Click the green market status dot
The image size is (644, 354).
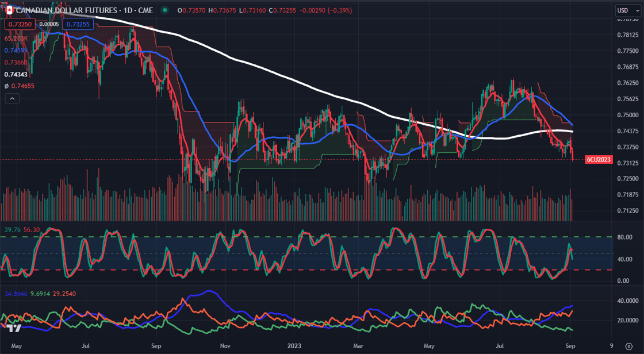pyautogui.click(x=164, y=10)
